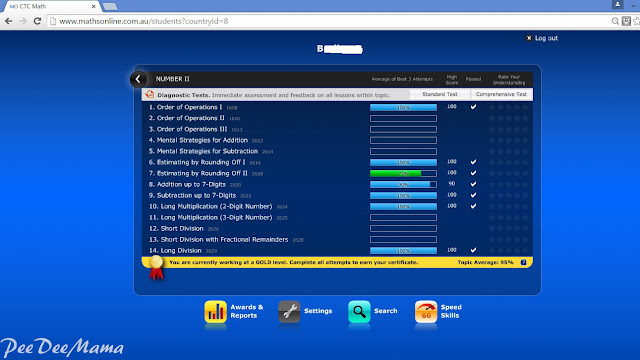Open lesson Order of Operations III

[188, 129]
